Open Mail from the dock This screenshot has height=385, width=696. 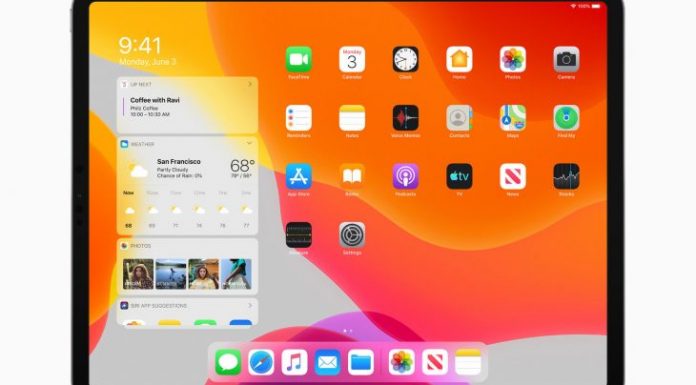point(328,362)
